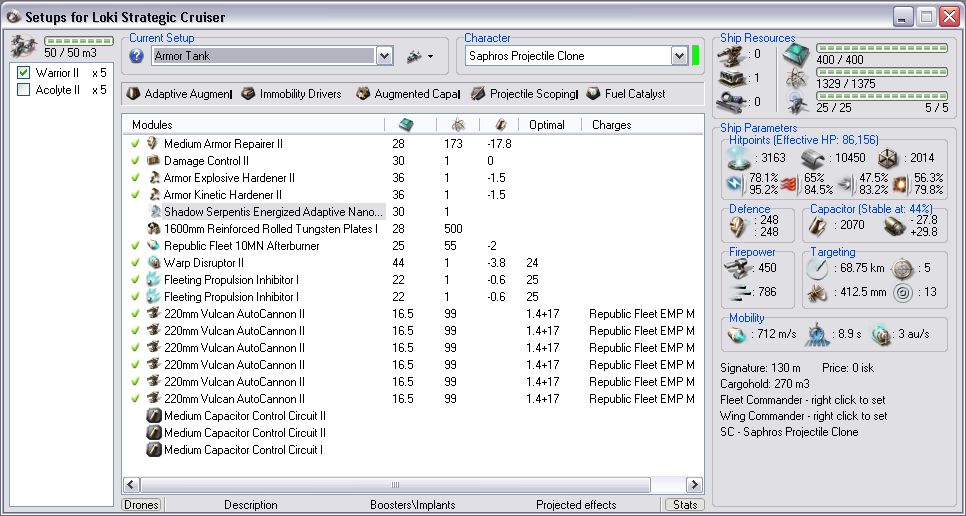Click the Charges column header

pos(611,125)
